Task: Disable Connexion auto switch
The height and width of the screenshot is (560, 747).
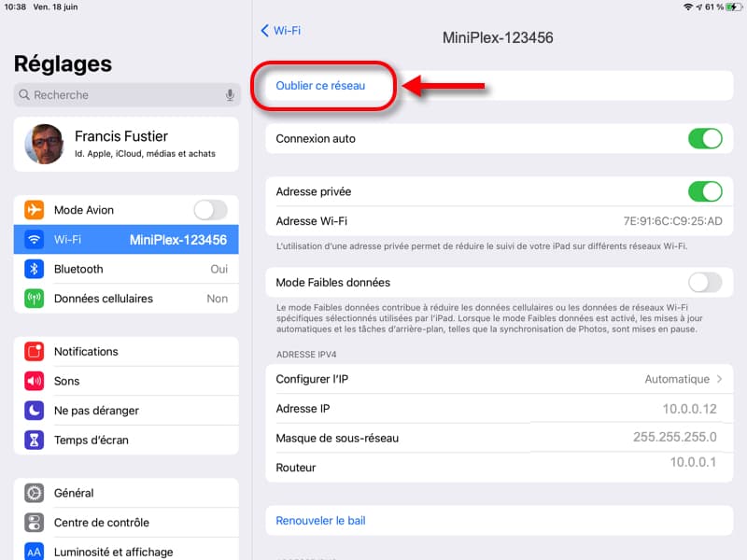Action: pyautogui.click(x=705, y=139)
